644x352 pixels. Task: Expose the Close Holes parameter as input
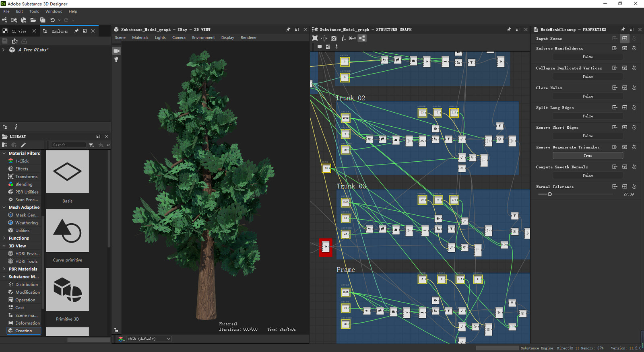615,88
